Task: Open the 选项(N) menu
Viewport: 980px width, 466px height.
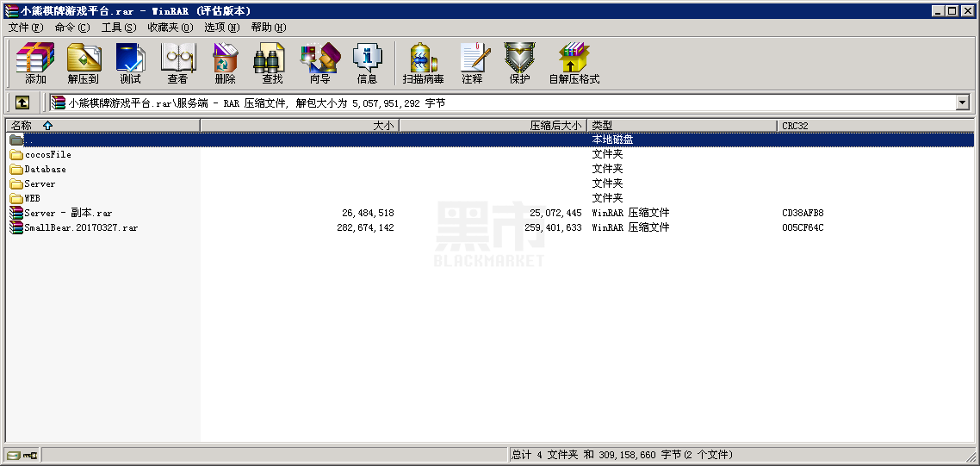Action: point(222,28)
